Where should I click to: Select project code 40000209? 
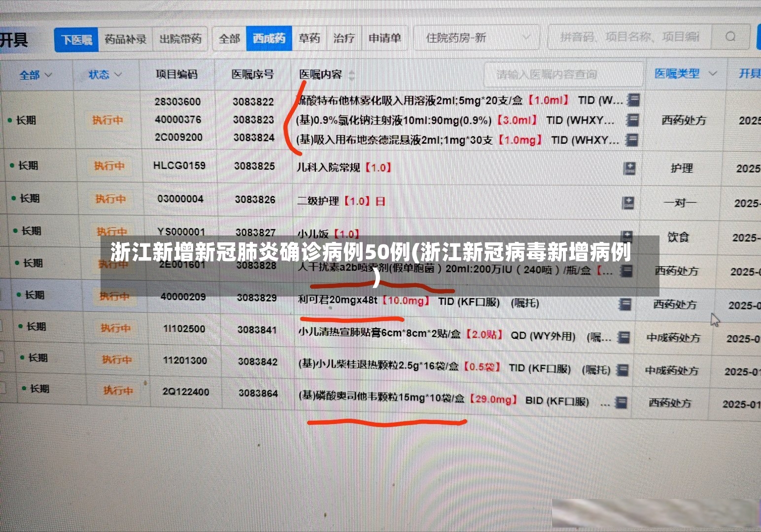(183, 297)
